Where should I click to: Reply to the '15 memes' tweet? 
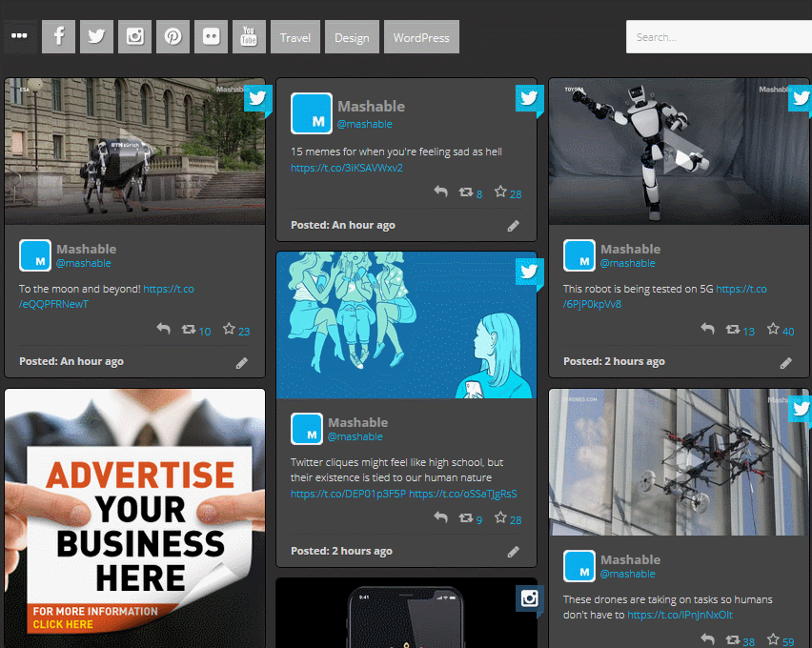(x=440, y=192)
